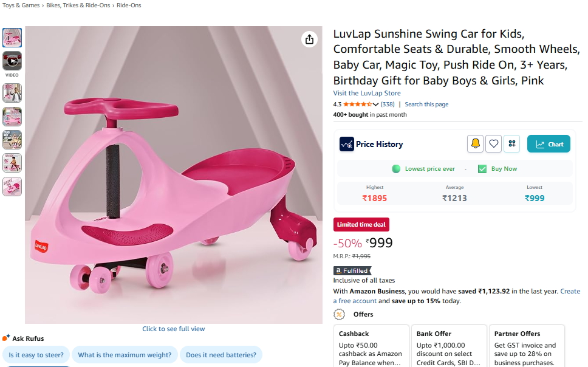
Task: Click the Price History logo icon
Action: click(346, 144)
